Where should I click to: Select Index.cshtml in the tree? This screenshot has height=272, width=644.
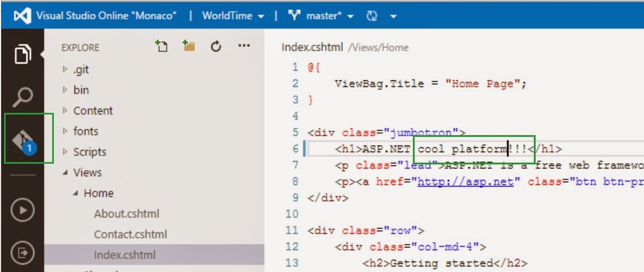pos(154,255)
